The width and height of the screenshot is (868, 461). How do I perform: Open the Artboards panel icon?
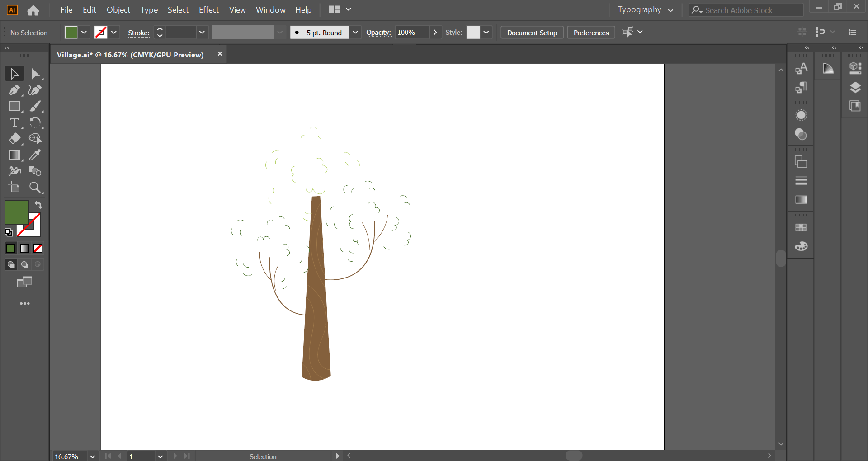pos(801,162)
